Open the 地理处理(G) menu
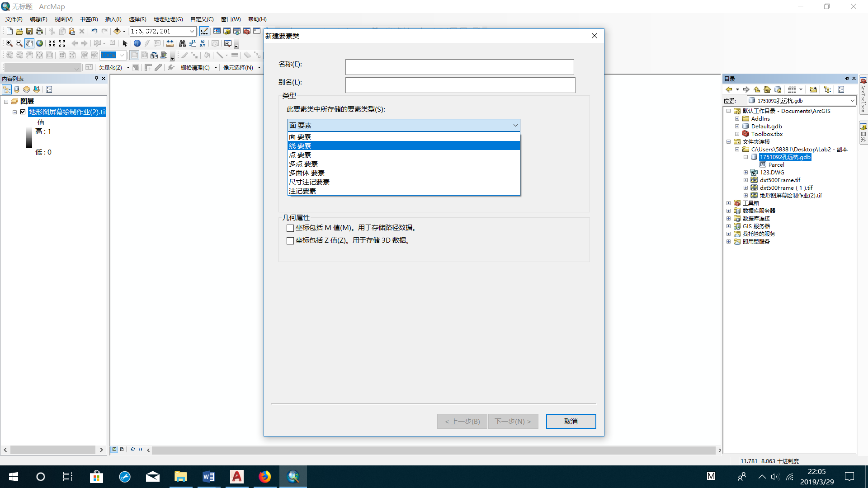This screenshot has width=868, height=488. pyautogui.click(x=168, y=19)
